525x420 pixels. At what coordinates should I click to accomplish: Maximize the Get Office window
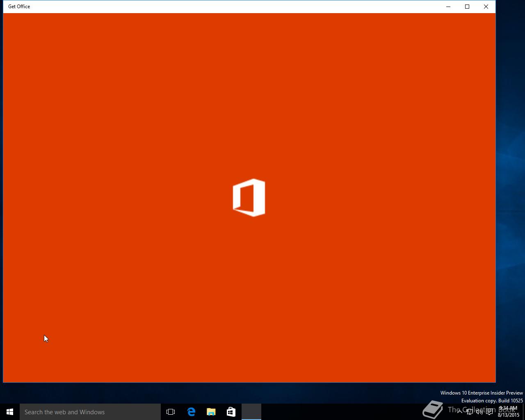click(x=467, y=7)
